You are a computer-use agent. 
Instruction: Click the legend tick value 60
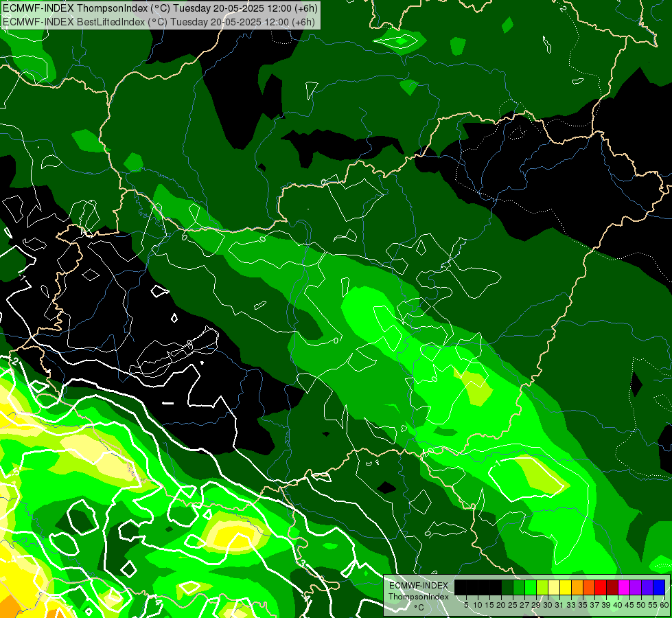[664, 605]
